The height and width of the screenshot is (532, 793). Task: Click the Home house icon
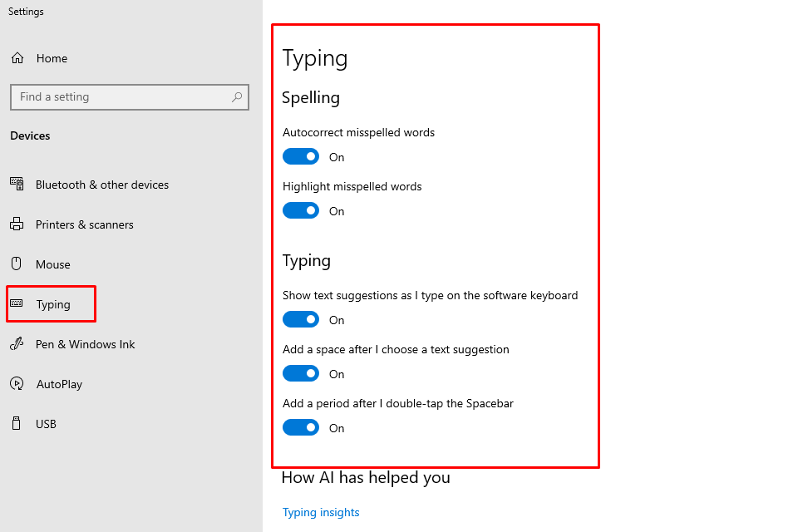(x=17, y=58)
